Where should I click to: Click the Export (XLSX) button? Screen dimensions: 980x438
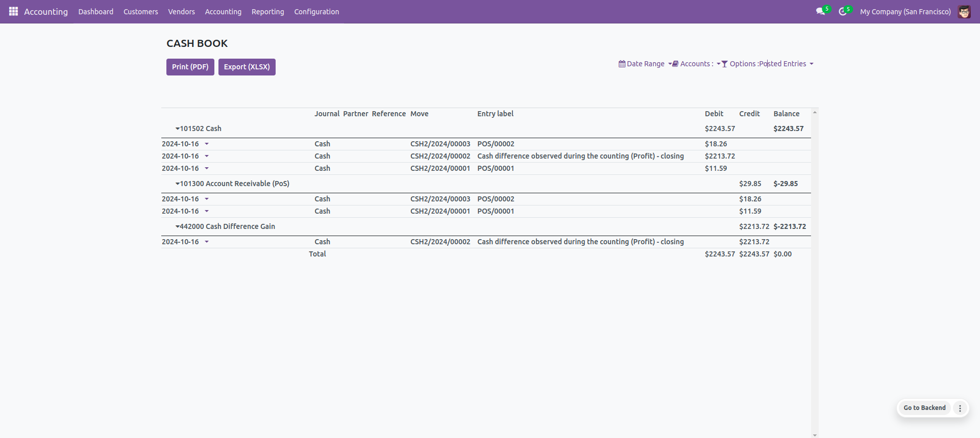247,67
